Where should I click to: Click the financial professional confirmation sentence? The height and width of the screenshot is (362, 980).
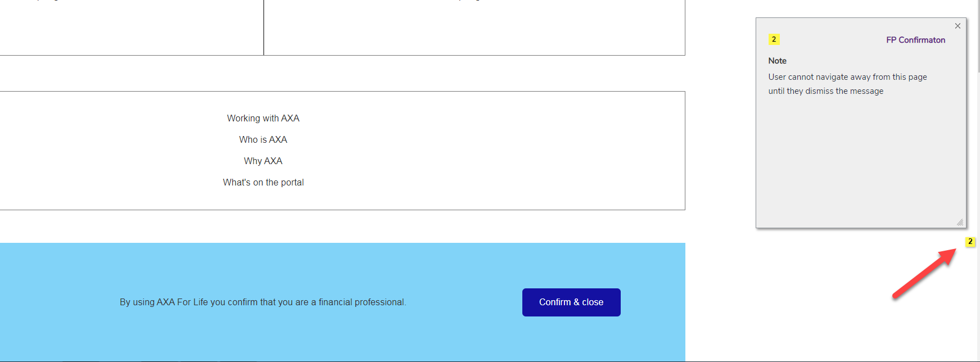263,302
